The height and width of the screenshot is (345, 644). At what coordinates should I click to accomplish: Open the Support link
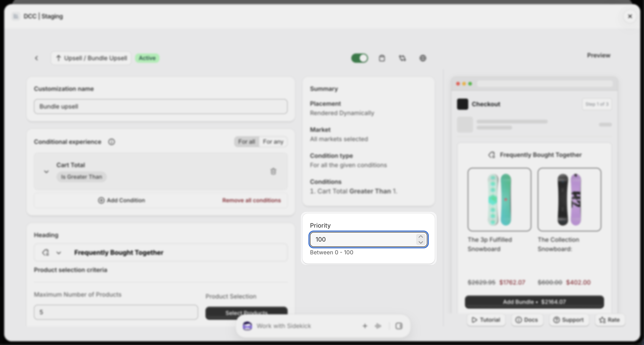point(568,320)
